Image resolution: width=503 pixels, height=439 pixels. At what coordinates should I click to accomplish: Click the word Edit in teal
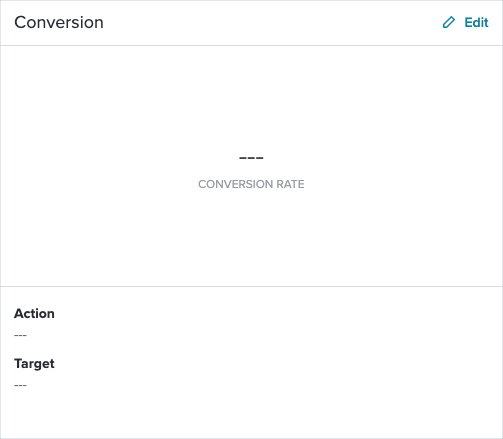(x=476, y=22)
